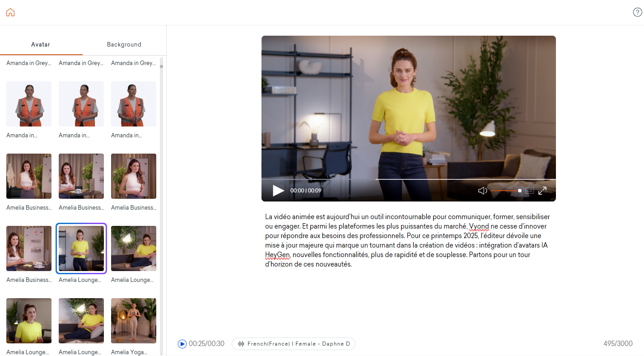Select the Avatar tab
Image resolution: width=644 pixels, height=356 pixels.
[41, 44]
